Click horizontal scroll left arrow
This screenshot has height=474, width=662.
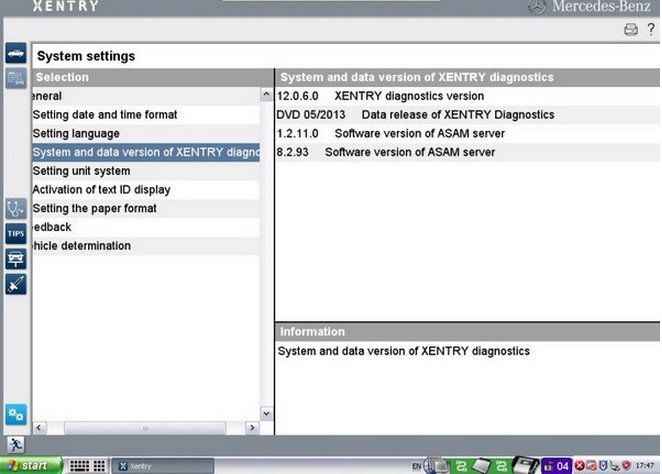pyautogui.click(x=39, y=428)
